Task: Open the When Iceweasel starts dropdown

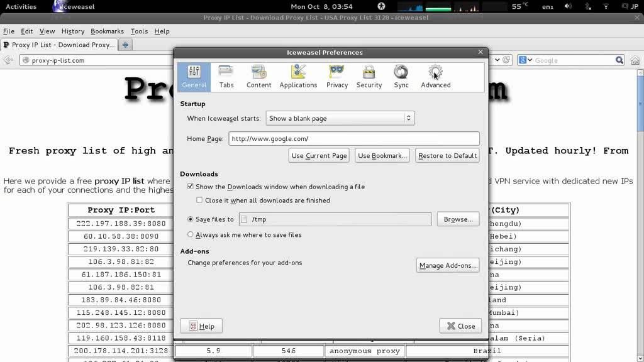Action: [340, 118]
